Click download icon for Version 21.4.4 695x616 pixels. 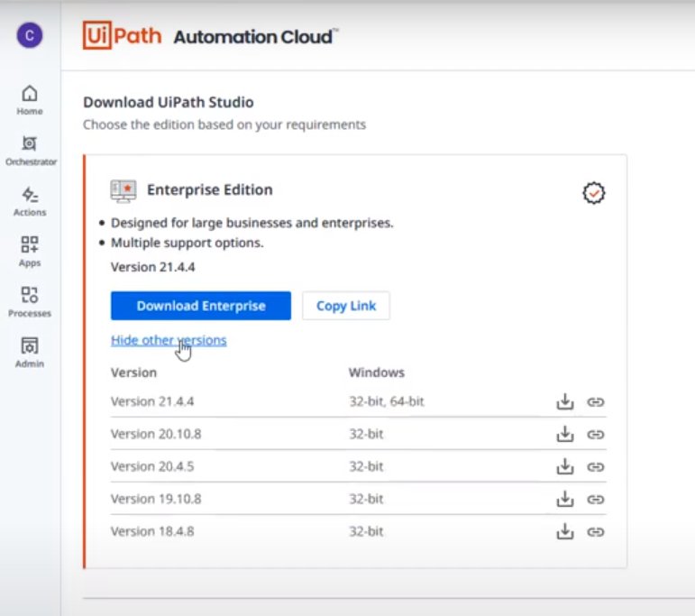[x=565, y=401]
